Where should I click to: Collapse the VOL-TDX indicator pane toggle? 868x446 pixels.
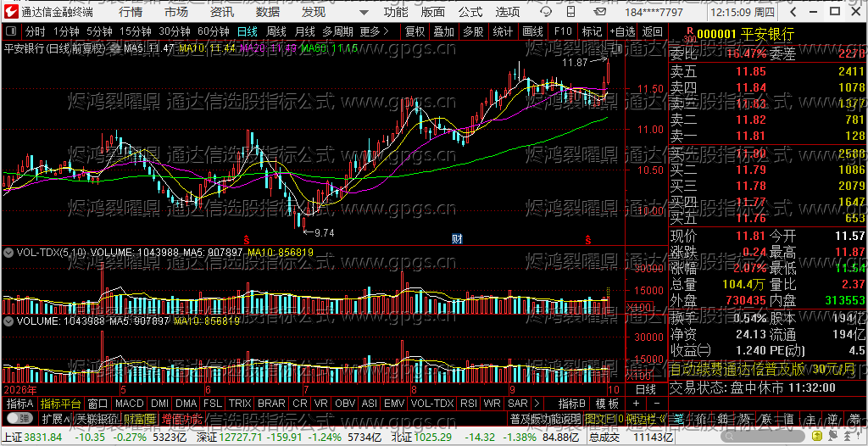click(x=8, y=252)
